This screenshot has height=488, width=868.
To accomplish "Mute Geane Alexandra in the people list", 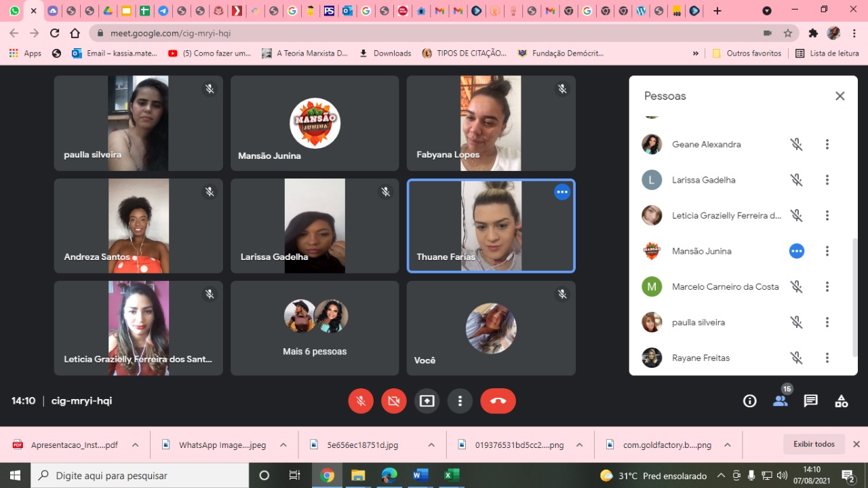I will coord(796,145).
